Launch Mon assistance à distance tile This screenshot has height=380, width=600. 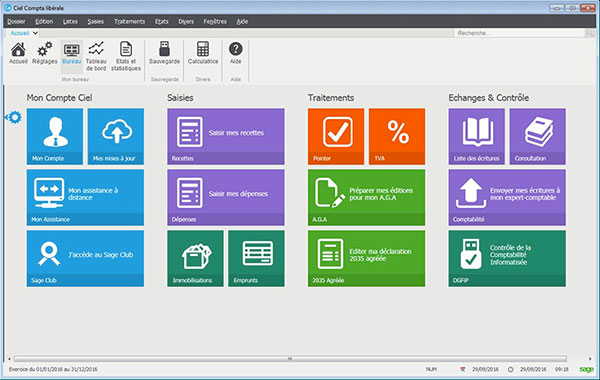tap(85, 197)
